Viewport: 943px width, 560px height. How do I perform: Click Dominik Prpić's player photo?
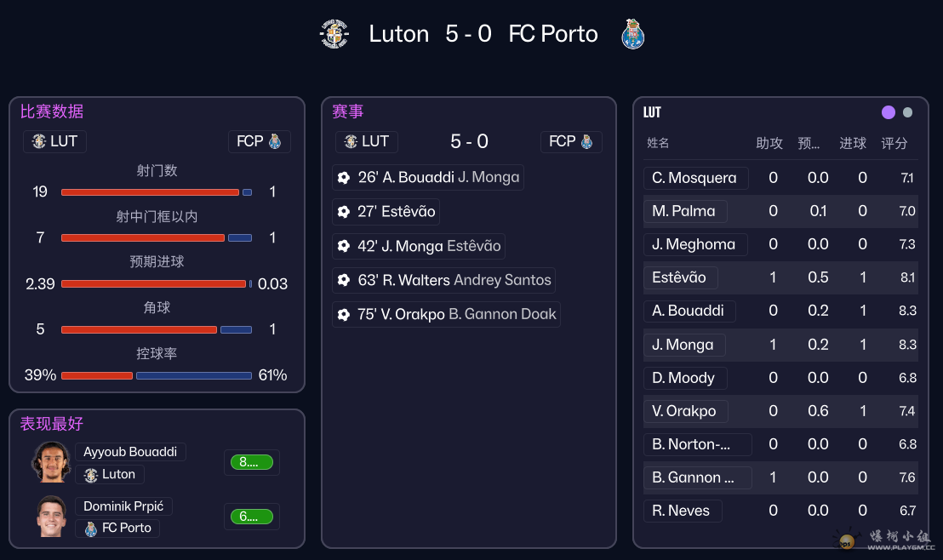(51, 516)
